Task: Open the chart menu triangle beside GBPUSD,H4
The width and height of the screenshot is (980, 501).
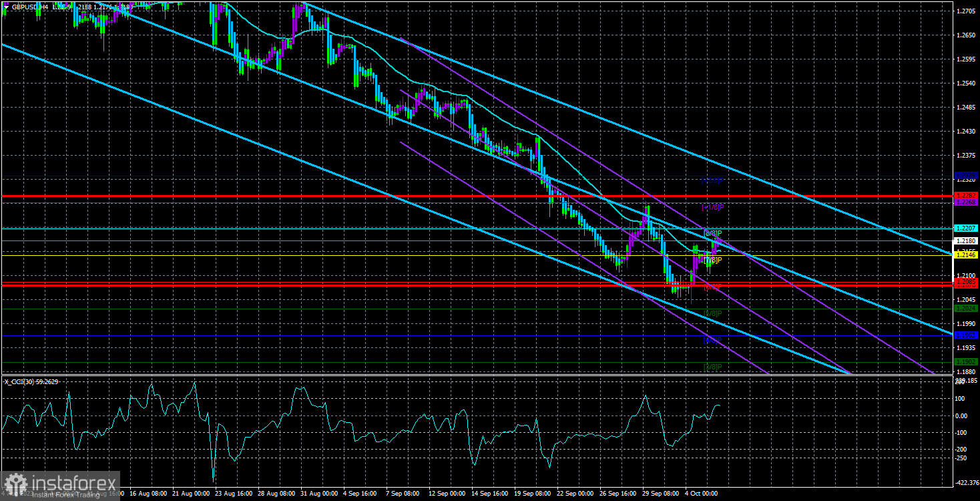Action: [6, 7]
